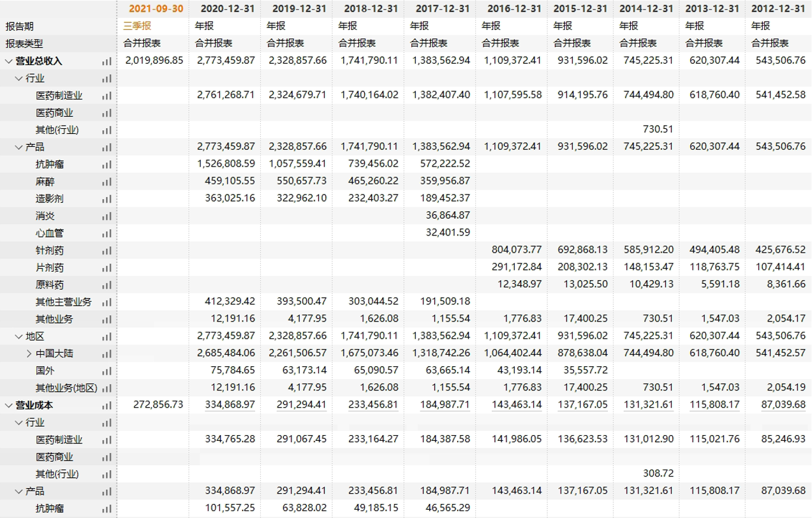This screenshot has width=812, height=518.
Task: Select the cost value 308.72
Action: point(657,474)
